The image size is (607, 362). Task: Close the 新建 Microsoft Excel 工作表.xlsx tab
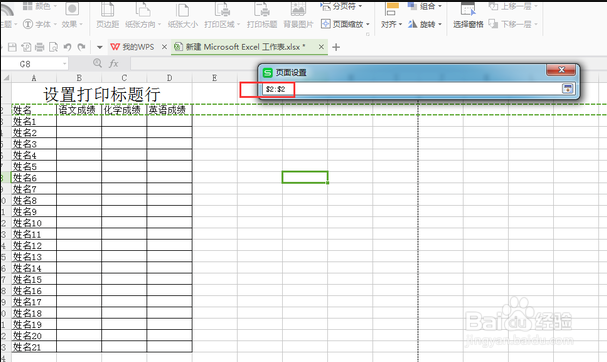click(321, 47)
